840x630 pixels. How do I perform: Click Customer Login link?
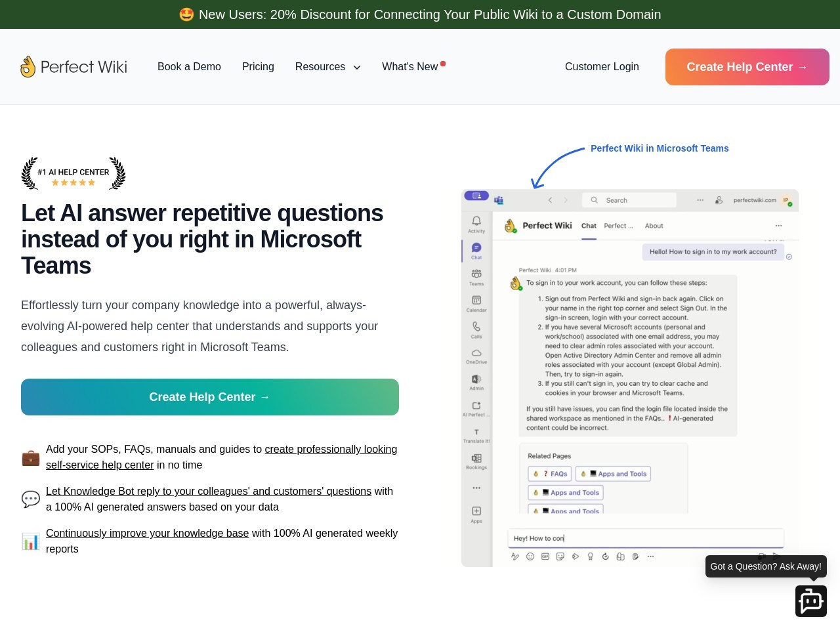[602, 67]
